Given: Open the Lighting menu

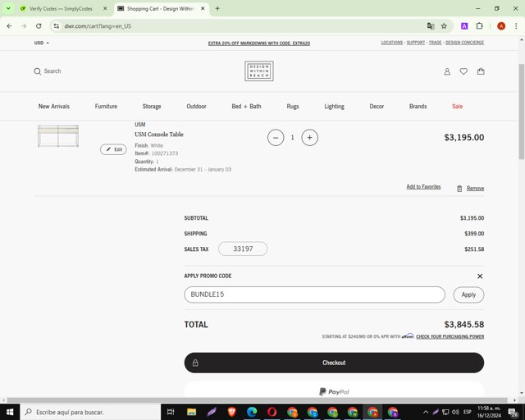Looking at the screenshot, I should point(334,107).
